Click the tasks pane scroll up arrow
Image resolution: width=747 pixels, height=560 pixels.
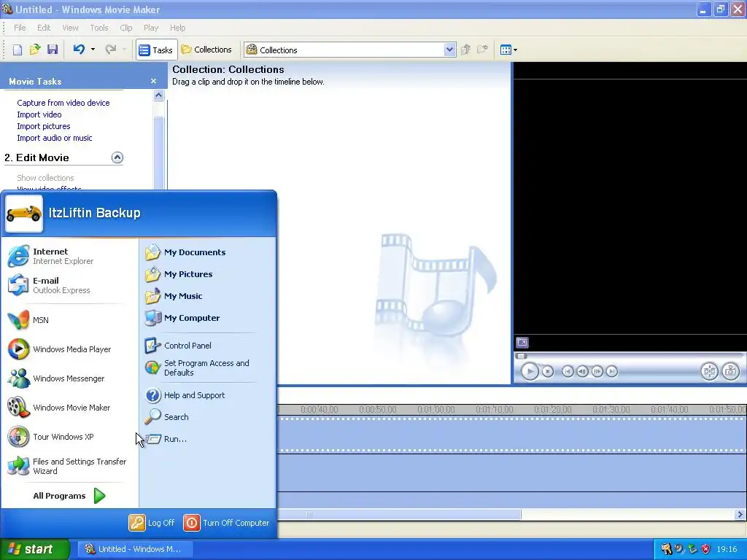(x=158, y=96)
